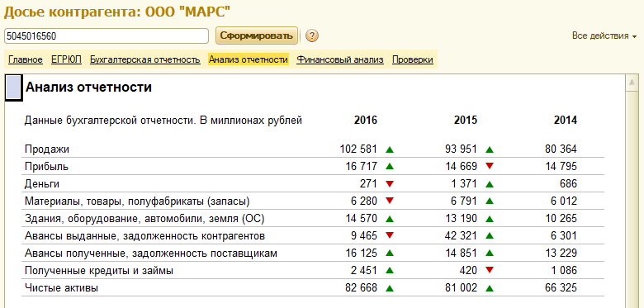The height and width of the screenshot is (308, 644).
Task: Click the Сформировать button
Action: [x=257, y=36]
